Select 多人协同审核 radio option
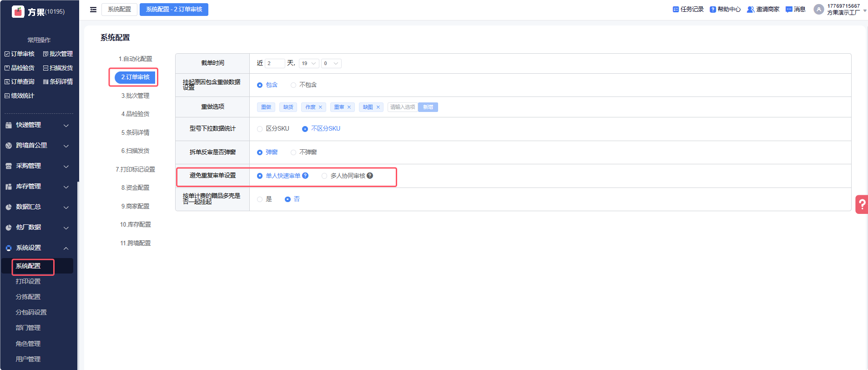This screenshot has height=370, width=868. coord(324,176)
